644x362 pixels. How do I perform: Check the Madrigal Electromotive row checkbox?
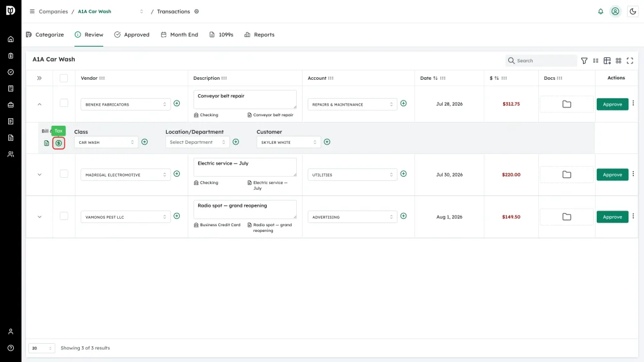pos(64,173)
